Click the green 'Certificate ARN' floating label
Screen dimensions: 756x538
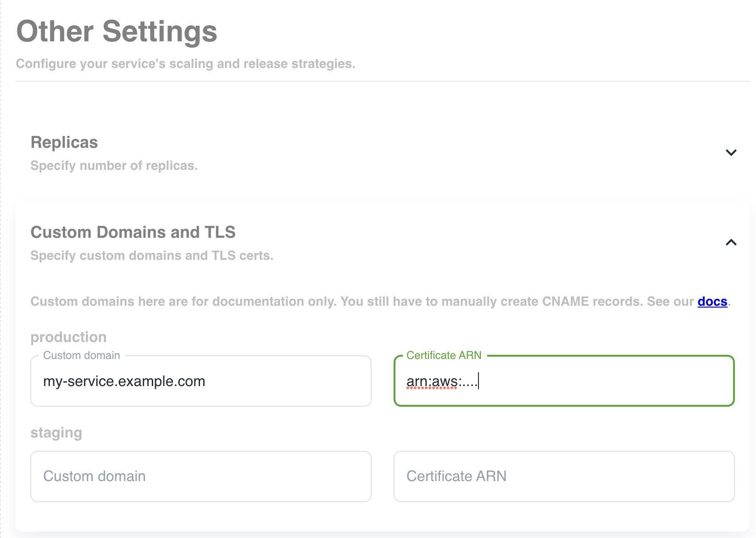pos(444,355)
